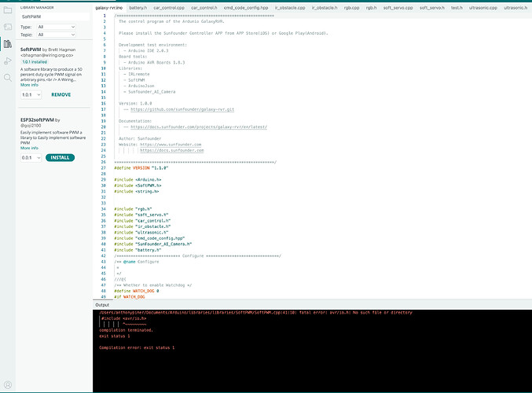The image size is (532, 393).
Task: Switch to the car_control.cpp tab
Action: [x=169, y=7]
